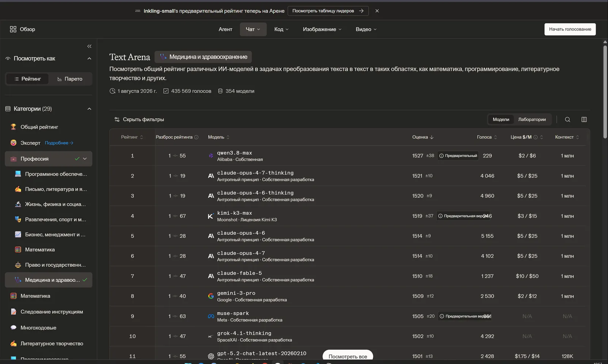Open the Код dropdown menu
The height and width of the screenshot is (364, 608).
282,29
